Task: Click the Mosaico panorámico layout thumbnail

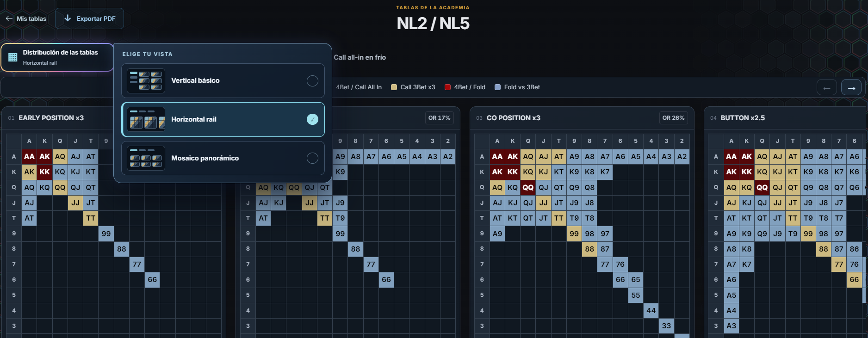Action: pyautogui.click(x=146, y=158)
